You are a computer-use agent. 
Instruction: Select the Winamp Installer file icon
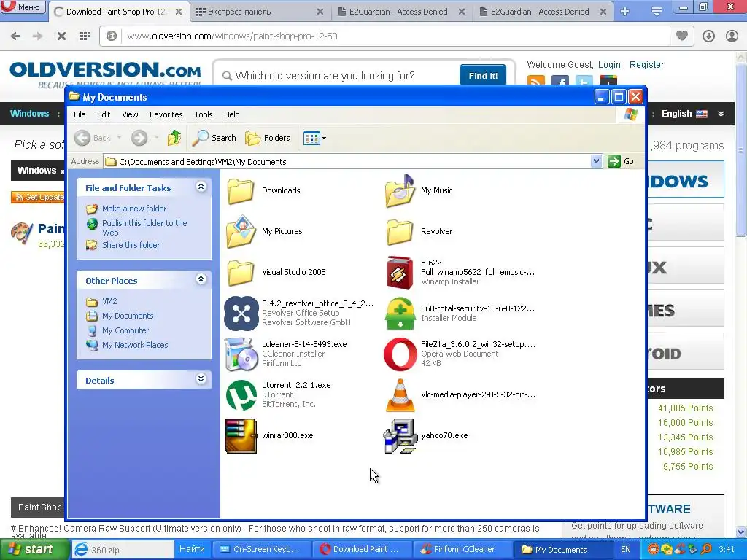point(400,273)
